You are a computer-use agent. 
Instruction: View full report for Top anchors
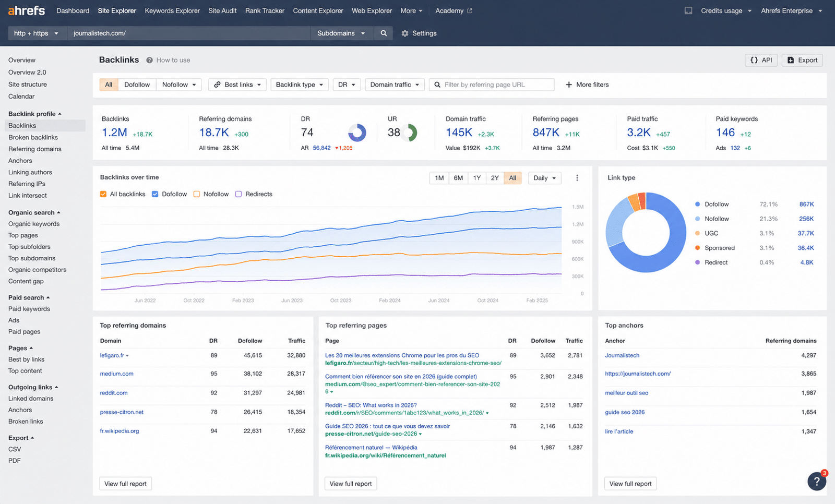pyautogui.click(x=630, y=484)
